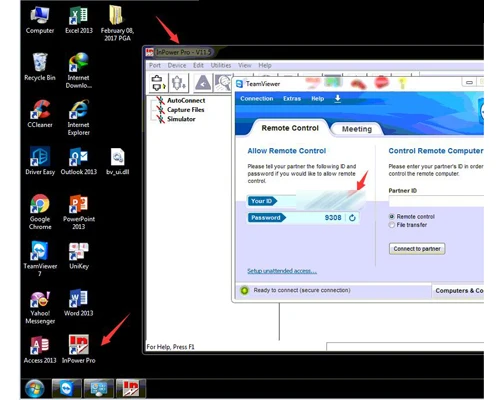This screenshot has height=400, width=500.
Task: Open Internet Explorer shortcut
Action: tap(79, 118)
